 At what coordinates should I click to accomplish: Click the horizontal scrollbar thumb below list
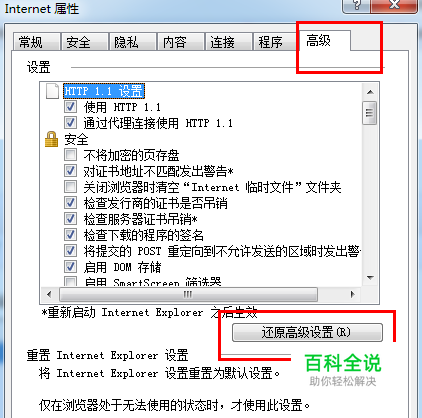pos(188,294)
